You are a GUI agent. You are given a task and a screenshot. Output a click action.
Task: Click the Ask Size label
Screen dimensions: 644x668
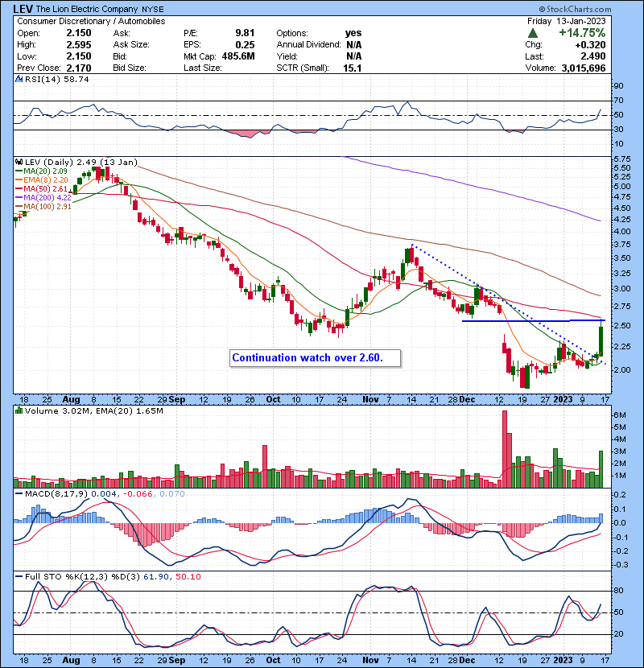pyautogui.click(x=131, y=44)
